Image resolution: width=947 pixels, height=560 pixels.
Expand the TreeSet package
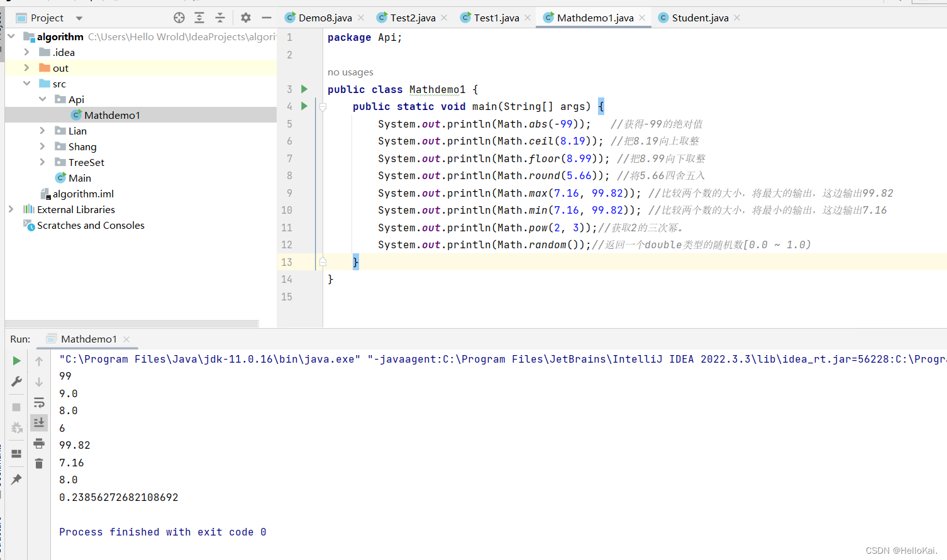[x=42, y=162]
